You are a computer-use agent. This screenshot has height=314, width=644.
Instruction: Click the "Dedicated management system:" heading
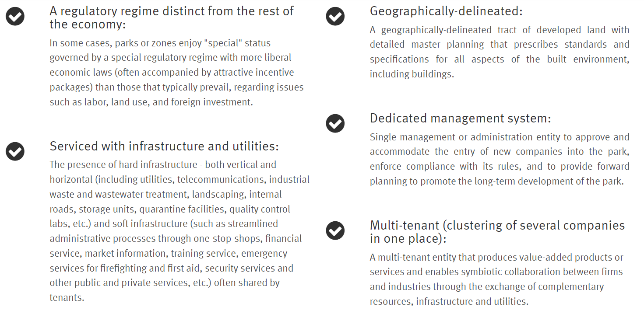(x=460, y=118)
